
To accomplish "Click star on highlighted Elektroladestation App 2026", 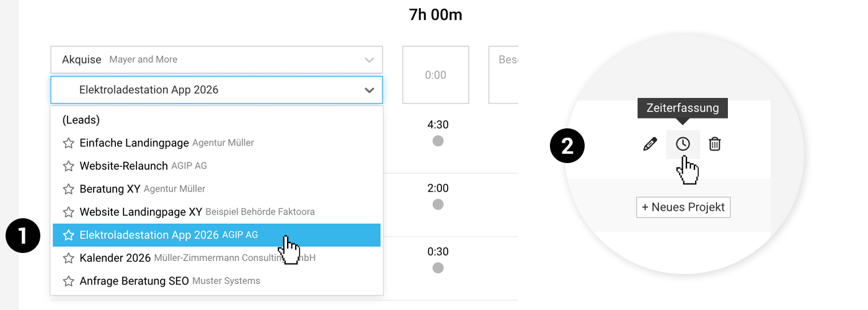I will coord(69,235).
